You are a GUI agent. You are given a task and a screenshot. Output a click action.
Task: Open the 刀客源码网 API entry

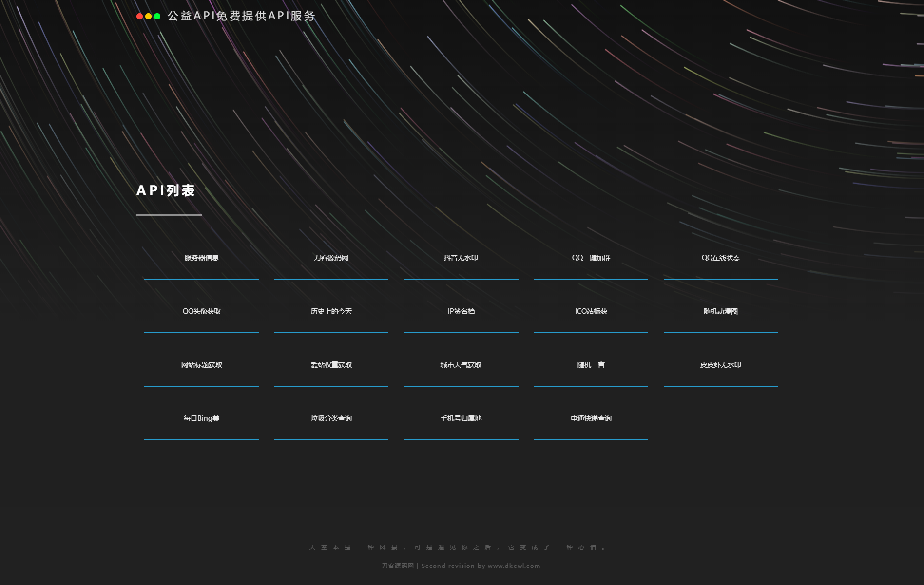(x=331, y=258)
